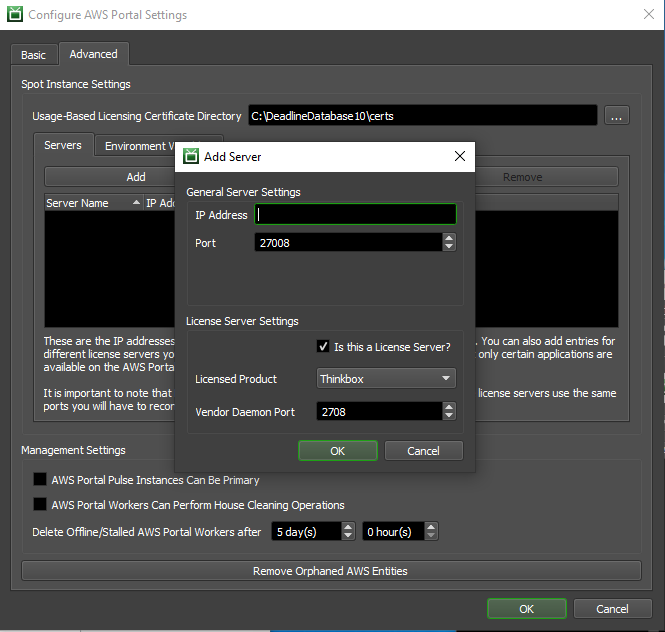Screen dimensions: 665x632
Task: Click the Management Settings label
Action: click(73, 450)
